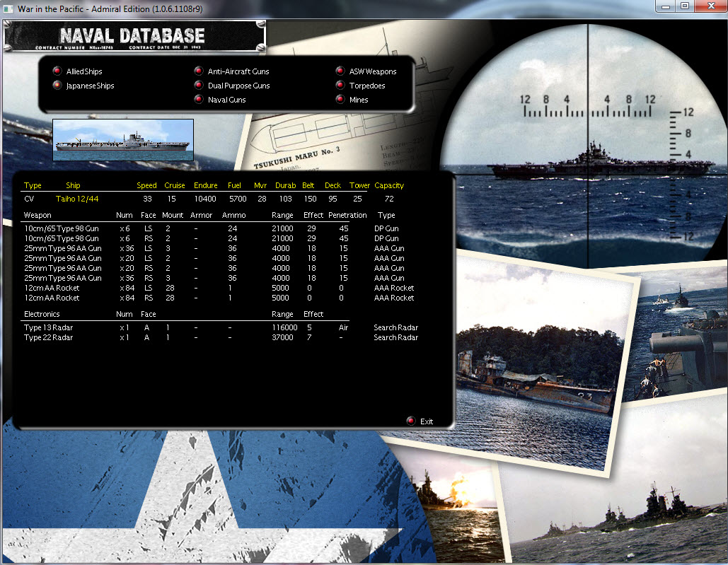Viewport: 728px width, 565px height.
Task: Open the Naval Guns category
Action: pos(226,99)
